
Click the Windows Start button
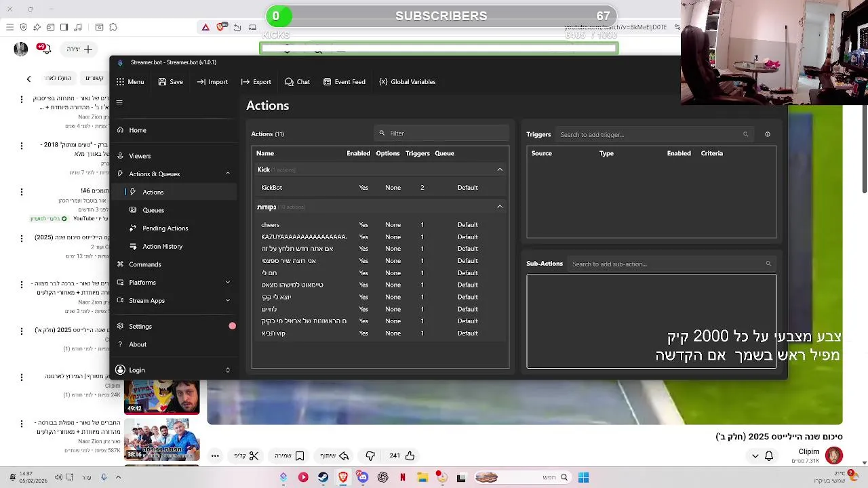(x=583, y=477)
